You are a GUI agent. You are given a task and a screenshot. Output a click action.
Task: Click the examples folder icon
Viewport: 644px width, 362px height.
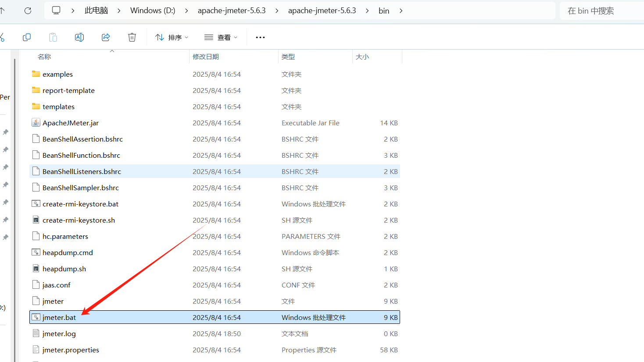[36, 74]
